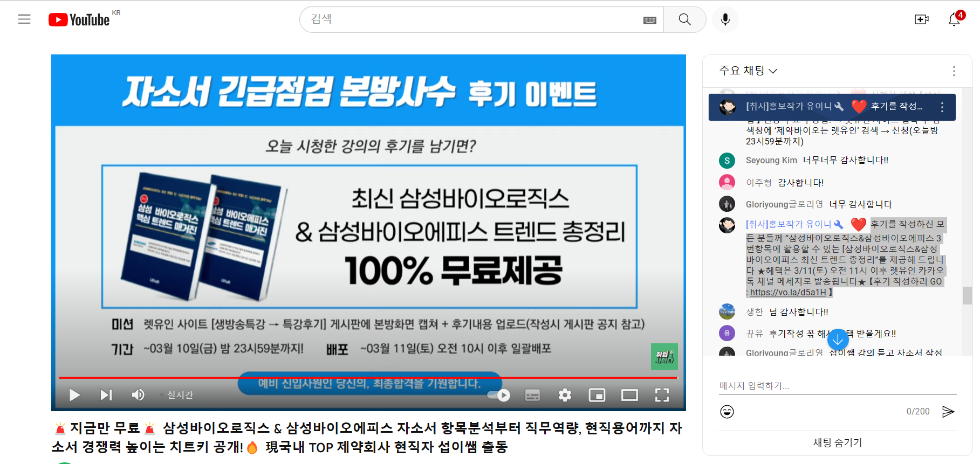980x464 pixels.
Task: Click Seyoung Kim's avatar
Action: [x=727, y=161]
